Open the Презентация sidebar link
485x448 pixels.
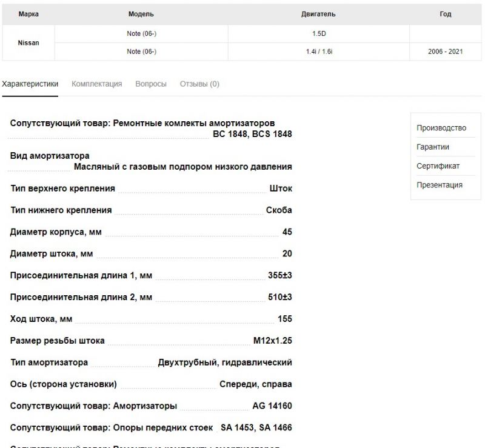(x=440, y=185)
